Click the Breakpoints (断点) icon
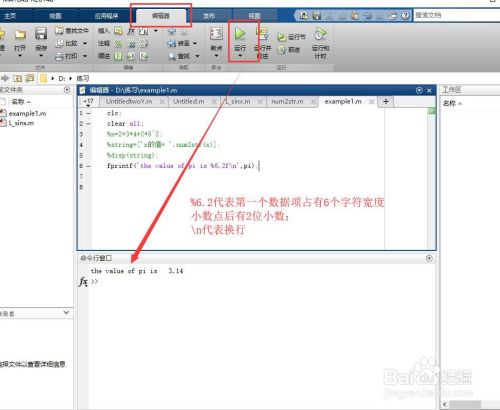Viewport: 500px width, 410px height. click(x=216, y=34)
